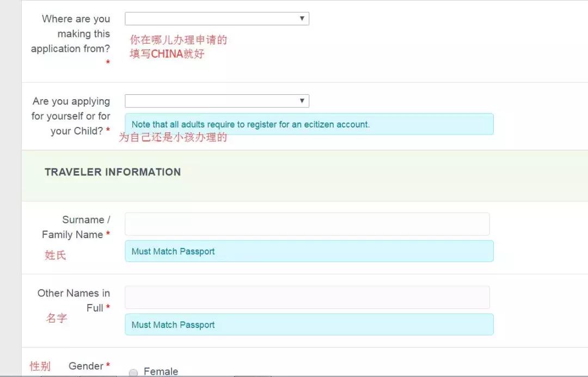Click the 'Female' option label

pyautogui.click(x=161, y=372)
